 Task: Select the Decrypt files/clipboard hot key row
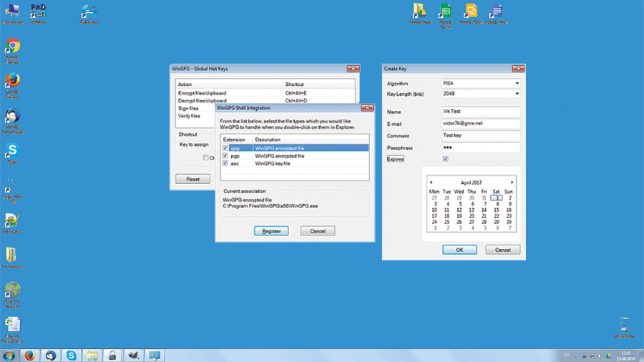click(265, 100)
